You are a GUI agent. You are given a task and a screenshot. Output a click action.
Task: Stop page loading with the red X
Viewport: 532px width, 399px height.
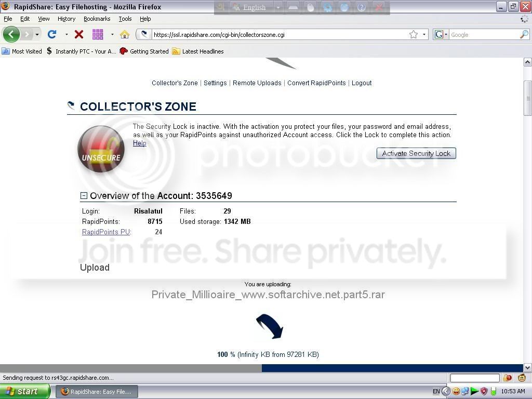point(79,34)
